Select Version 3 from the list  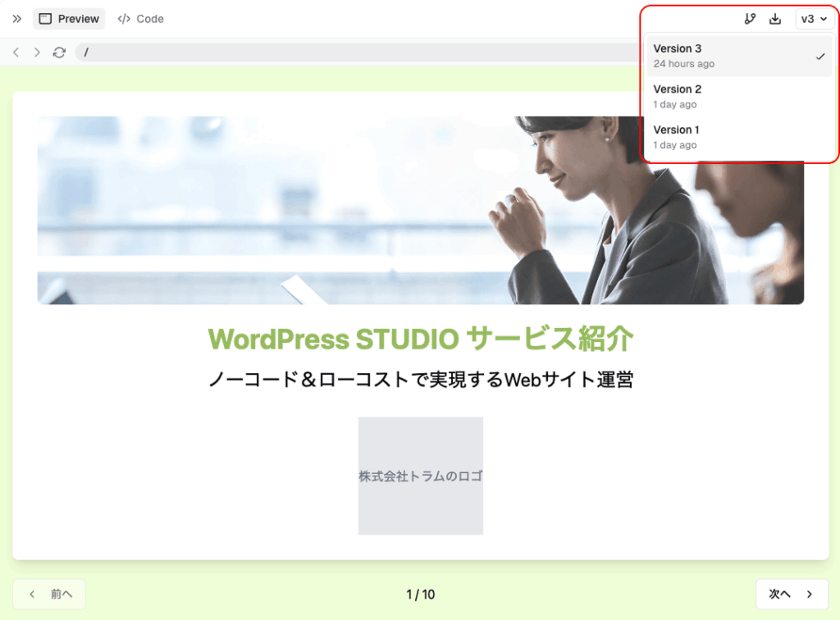click(739, 56)
